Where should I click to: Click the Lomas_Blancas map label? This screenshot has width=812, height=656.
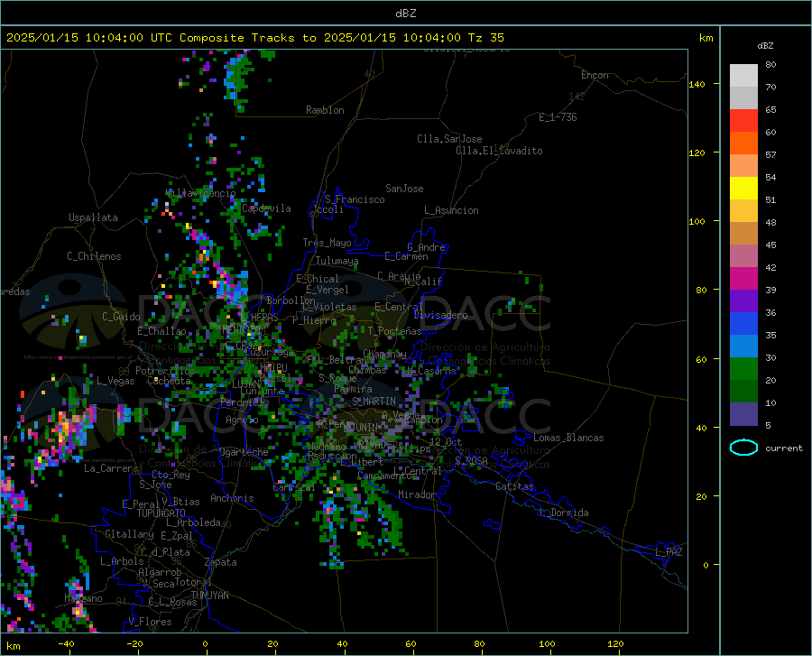[568, 438]
